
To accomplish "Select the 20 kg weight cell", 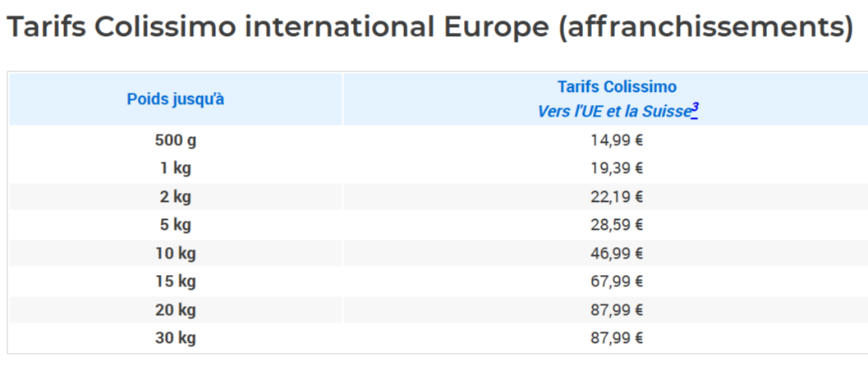I will pyautogui.click(x=176, y=309).
